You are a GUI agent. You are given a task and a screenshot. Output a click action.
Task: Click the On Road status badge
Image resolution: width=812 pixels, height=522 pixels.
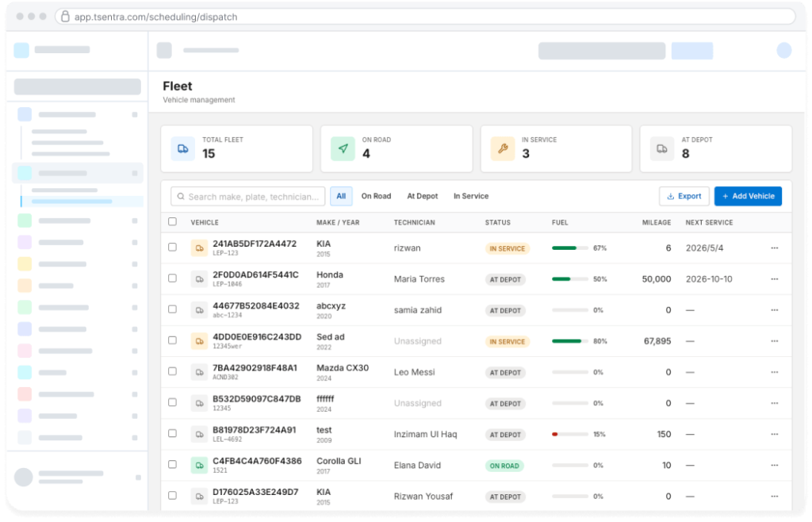coord(504,466)
